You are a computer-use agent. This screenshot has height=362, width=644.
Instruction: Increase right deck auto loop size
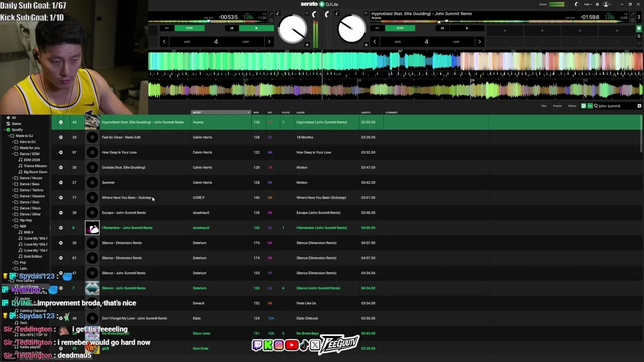[479, 42]
